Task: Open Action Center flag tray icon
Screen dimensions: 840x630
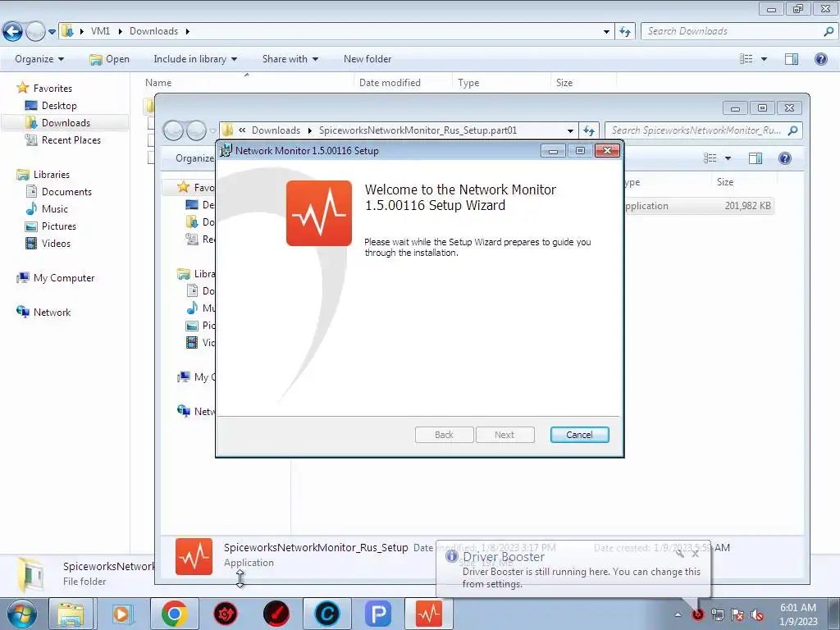Action: (737, 614)
